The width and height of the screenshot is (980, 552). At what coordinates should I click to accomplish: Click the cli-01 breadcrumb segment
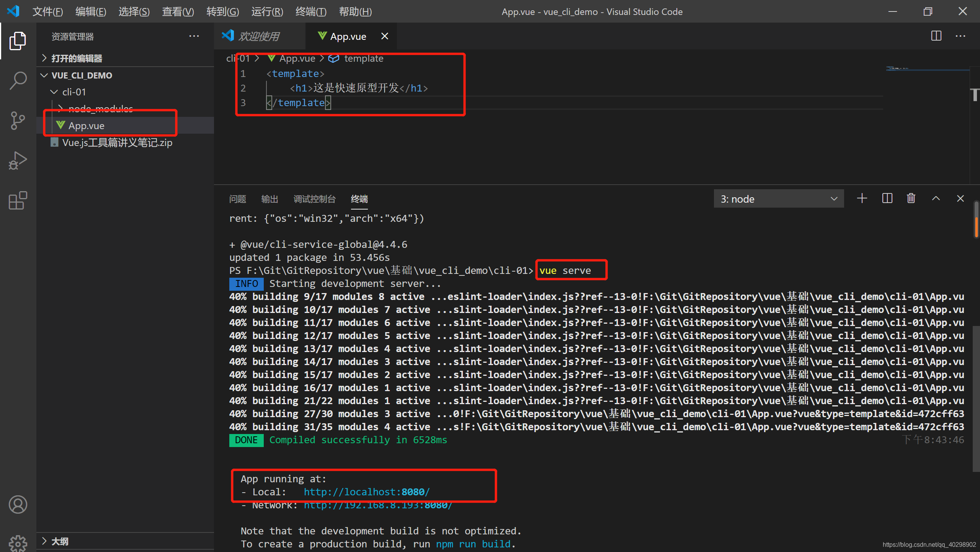(238, 58)
